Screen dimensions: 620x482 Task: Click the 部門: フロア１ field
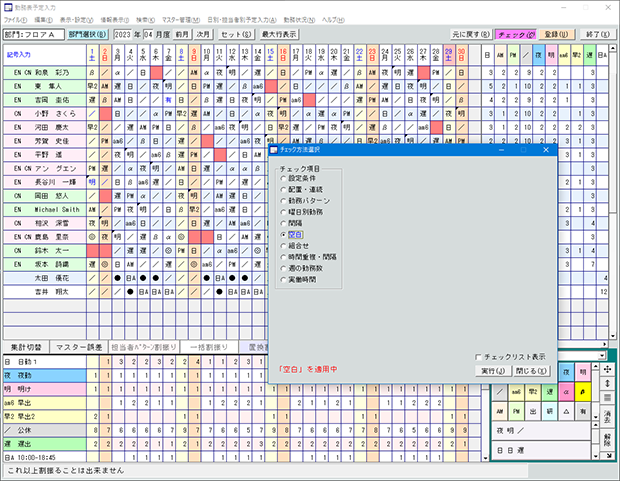tap(34, 34)
